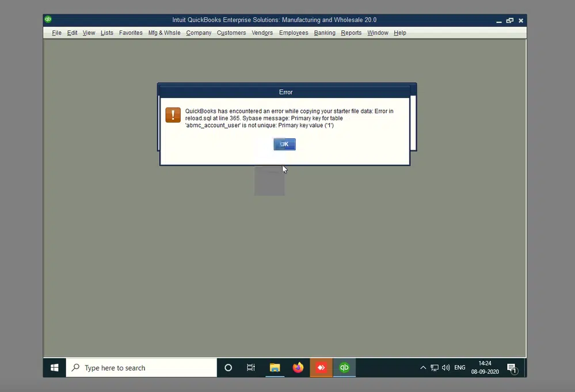Image resolution: width=575 pixels, height=392 pixels.
Task: Click the error warning exclamation icon
Action: [173, 115]
